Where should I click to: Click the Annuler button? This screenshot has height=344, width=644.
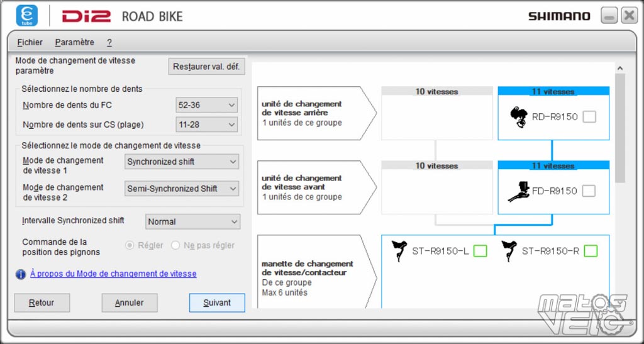pos(130,303)
